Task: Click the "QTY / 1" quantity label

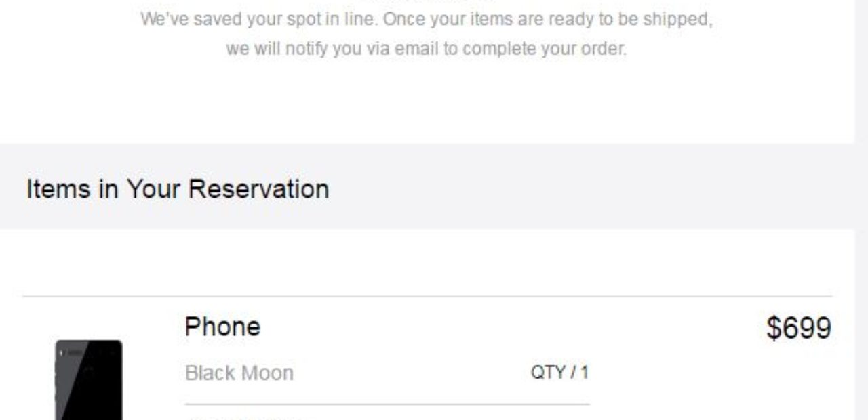Action: (x=559, y=373)
